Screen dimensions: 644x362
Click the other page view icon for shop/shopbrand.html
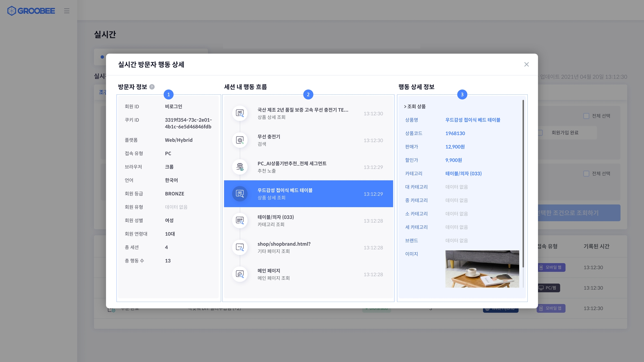(240, 247)
